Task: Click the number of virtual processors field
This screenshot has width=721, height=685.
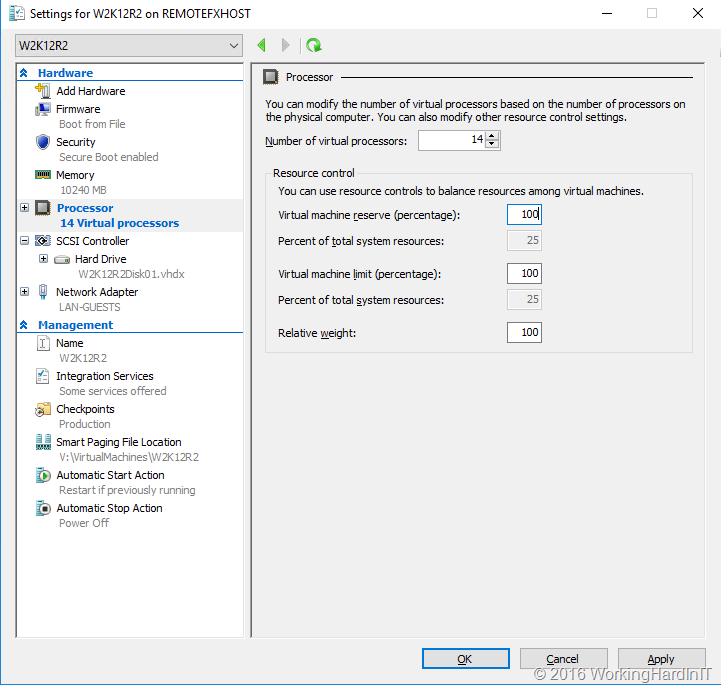Action: pyautogui.click(x=452, y=140)
